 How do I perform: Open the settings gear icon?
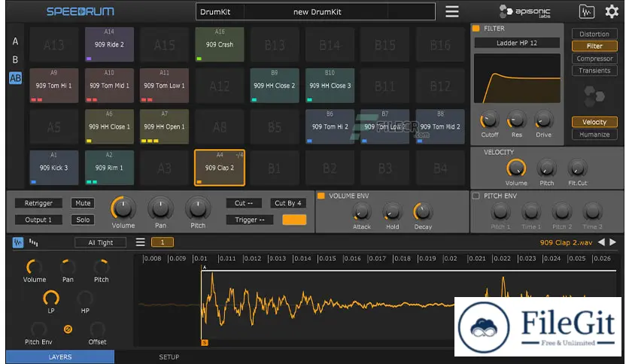click(612, 11)
